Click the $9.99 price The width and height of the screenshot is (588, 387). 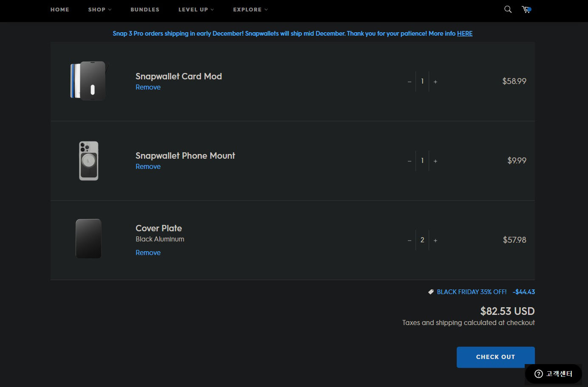517,160
